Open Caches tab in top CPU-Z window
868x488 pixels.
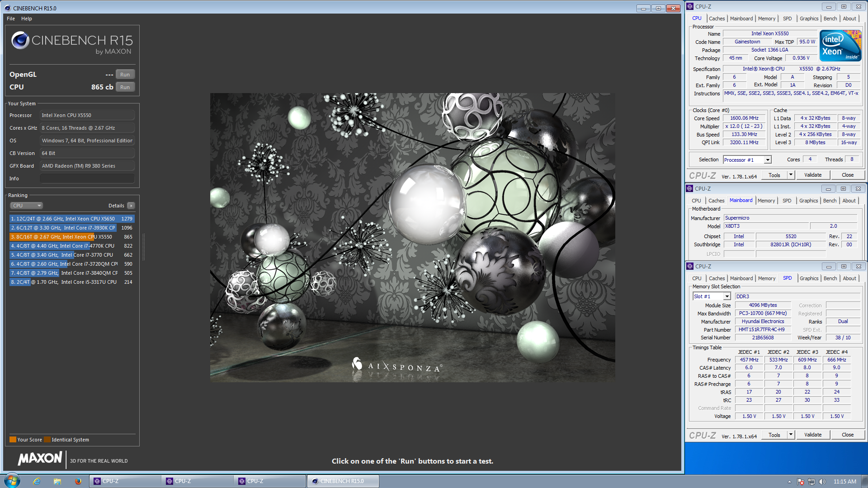click(717, 19)
